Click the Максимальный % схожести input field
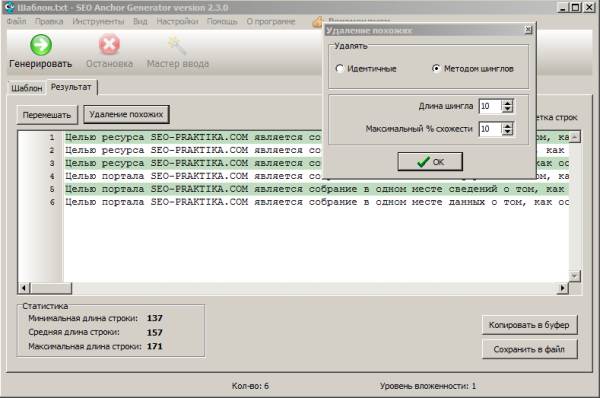 491,129
